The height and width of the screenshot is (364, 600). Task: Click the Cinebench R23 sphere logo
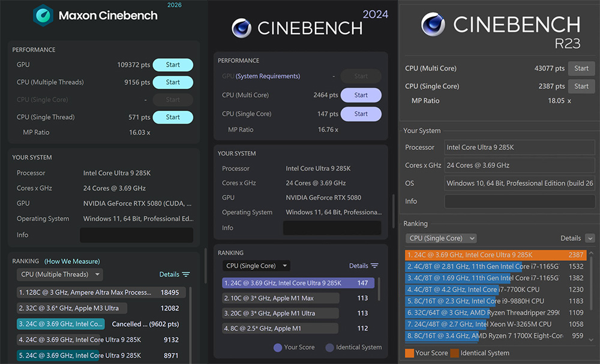(x=433, y=25)
